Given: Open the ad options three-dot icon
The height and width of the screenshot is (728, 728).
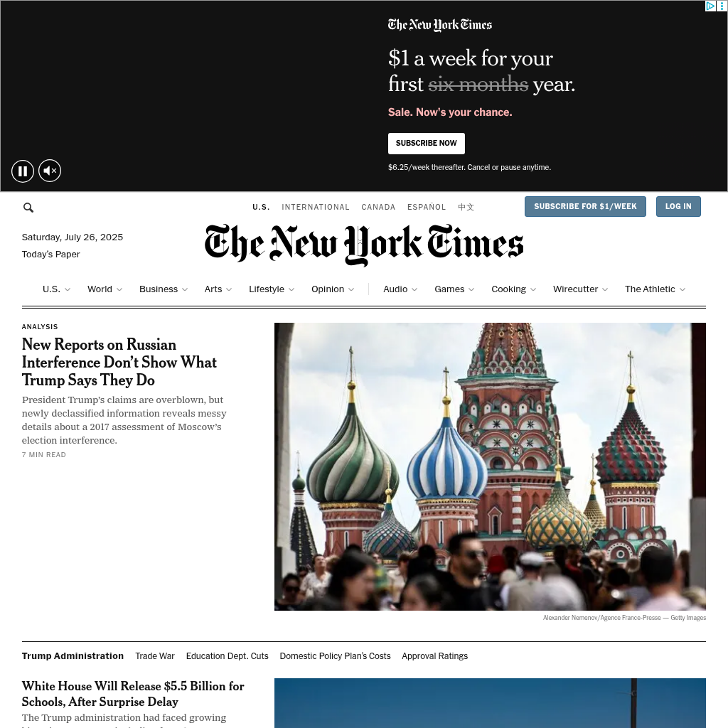Looking at the screenshot, I should (x=722, y=6).
